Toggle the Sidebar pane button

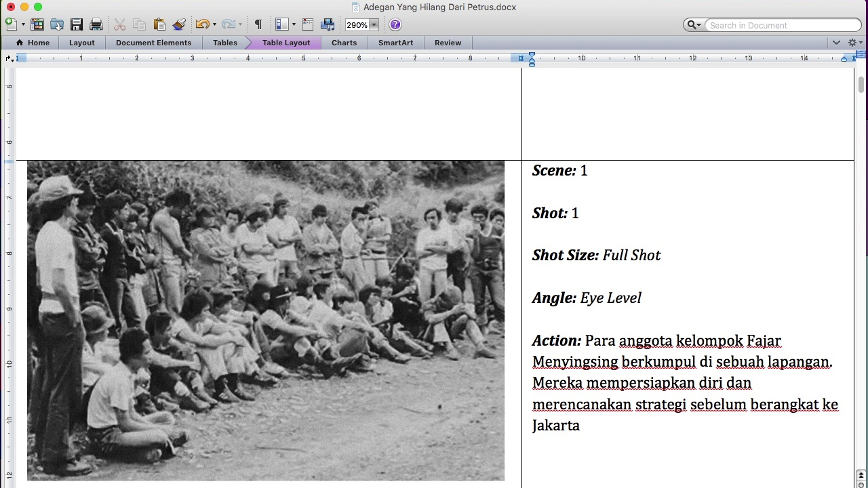[x=282, y=24]
